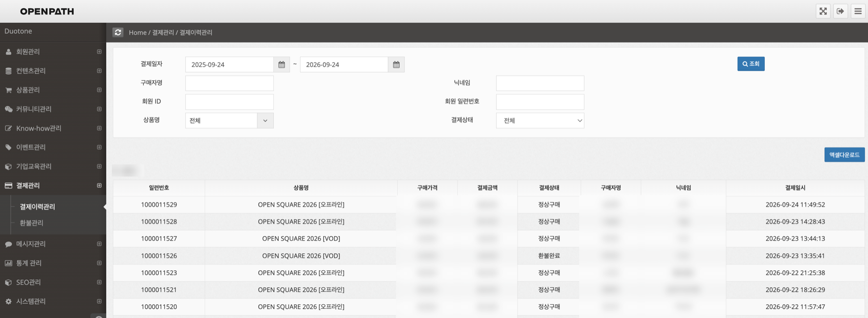Click serial number 1000011520
This screenshot has width=868, height=318.
(x=159, y=306)
